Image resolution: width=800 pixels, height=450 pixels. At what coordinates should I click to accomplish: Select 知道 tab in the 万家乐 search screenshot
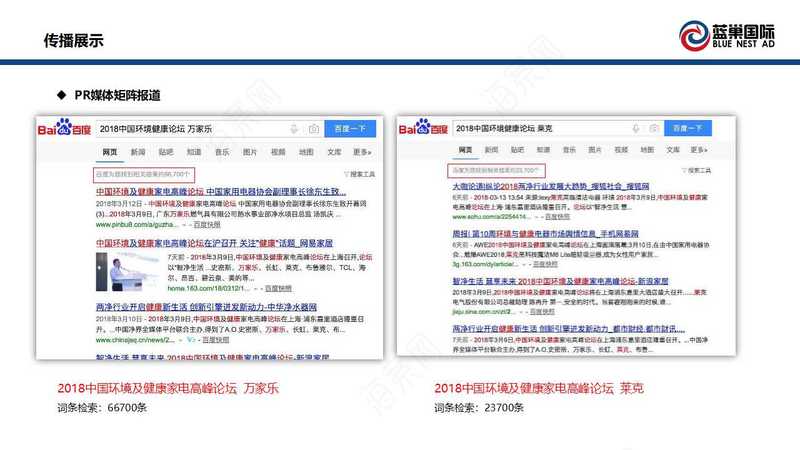click(194, 152)
